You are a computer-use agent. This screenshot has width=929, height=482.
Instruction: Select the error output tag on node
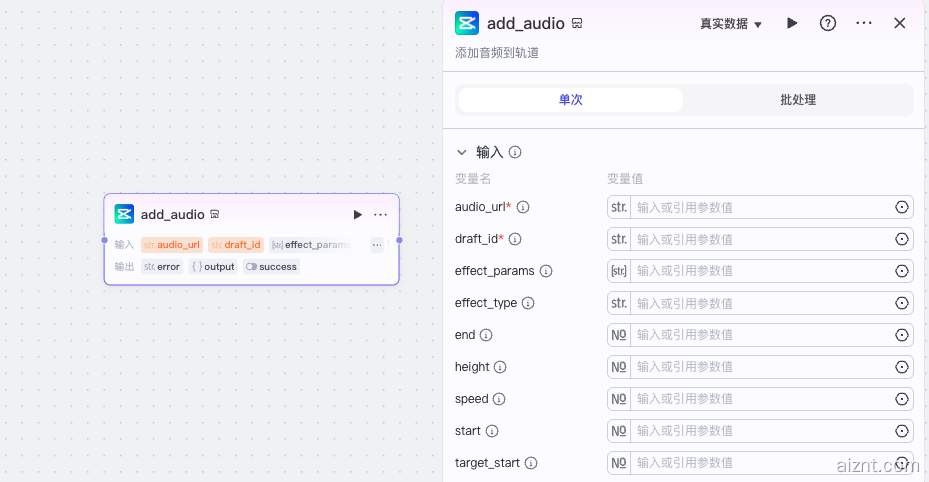[162, 266]
